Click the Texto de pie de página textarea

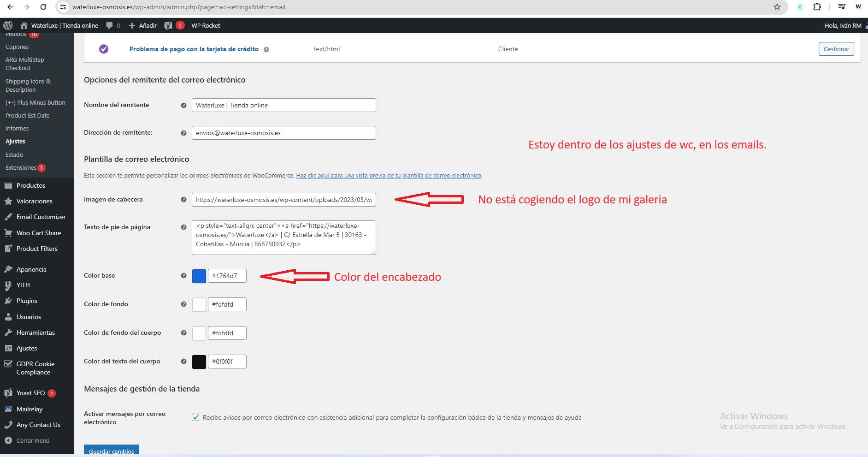[x=284, y=237]
